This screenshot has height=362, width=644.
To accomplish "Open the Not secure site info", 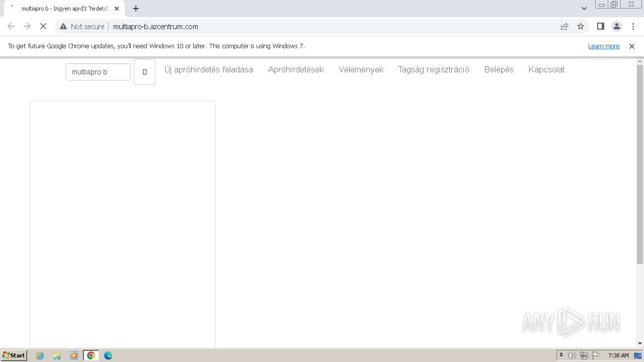I will [82, 26].
